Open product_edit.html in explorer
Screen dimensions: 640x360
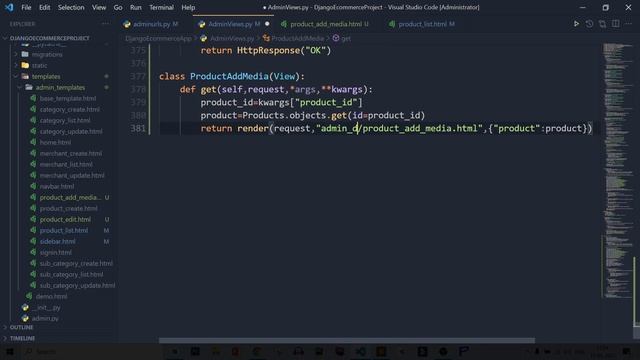point(65,220)
